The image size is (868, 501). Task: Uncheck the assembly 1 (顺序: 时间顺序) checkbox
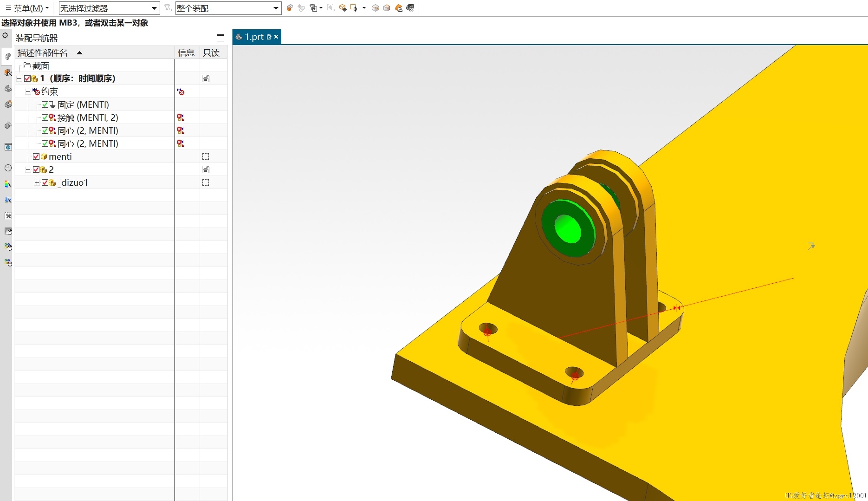tap(27, 78)
